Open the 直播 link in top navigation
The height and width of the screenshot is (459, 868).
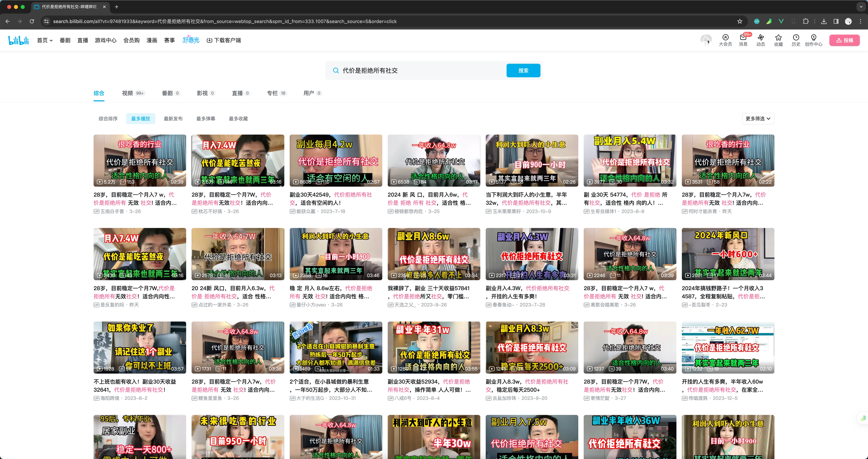pos(83,40)
